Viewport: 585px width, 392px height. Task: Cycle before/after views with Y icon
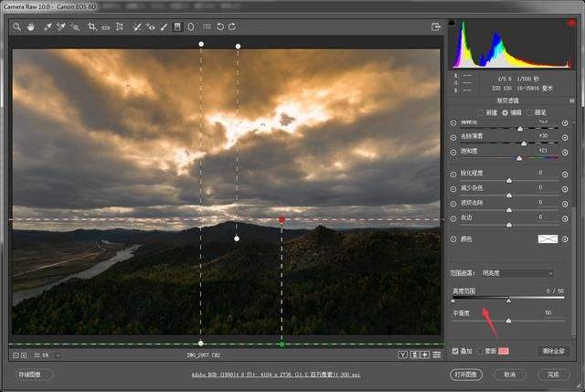coord(402,355)
